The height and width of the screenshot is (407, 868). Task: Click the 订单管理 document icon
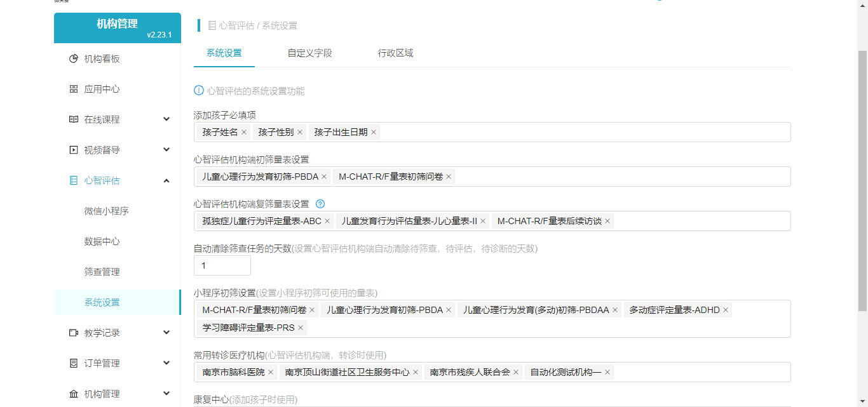74,364
